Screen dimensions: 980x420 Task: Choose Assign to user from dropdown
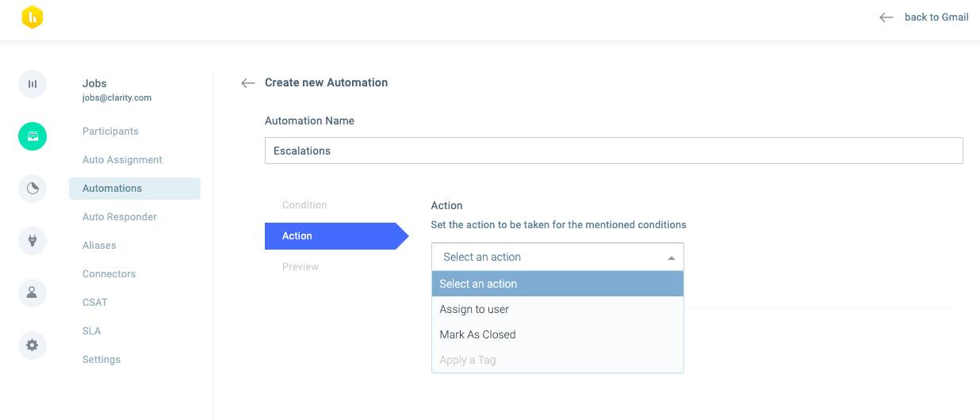[557, 309]
